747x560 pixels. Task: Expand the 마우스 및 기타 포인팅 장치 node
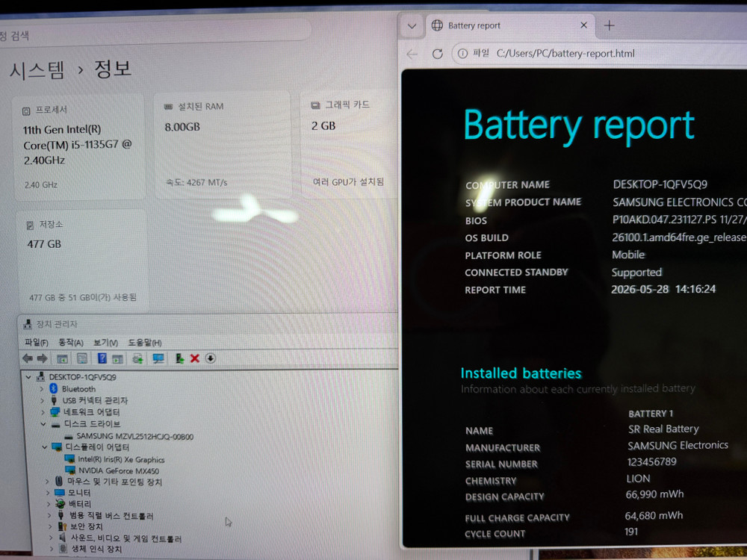[x=47, y=482]
